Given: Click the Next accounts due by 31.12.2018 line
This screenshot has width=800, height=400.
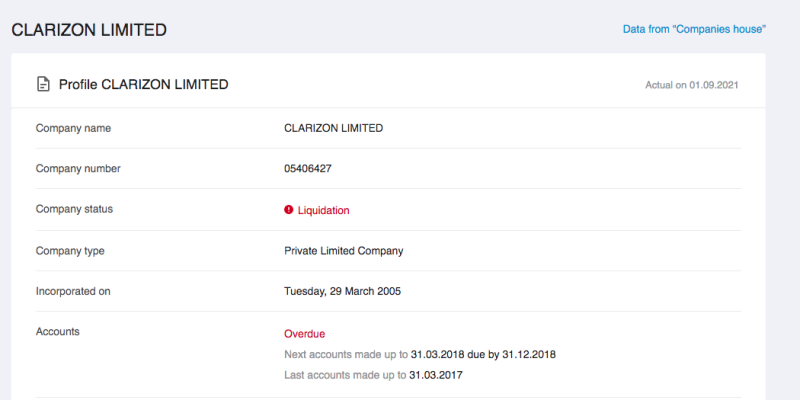Looking at the screenshot, I should point(420,354).
